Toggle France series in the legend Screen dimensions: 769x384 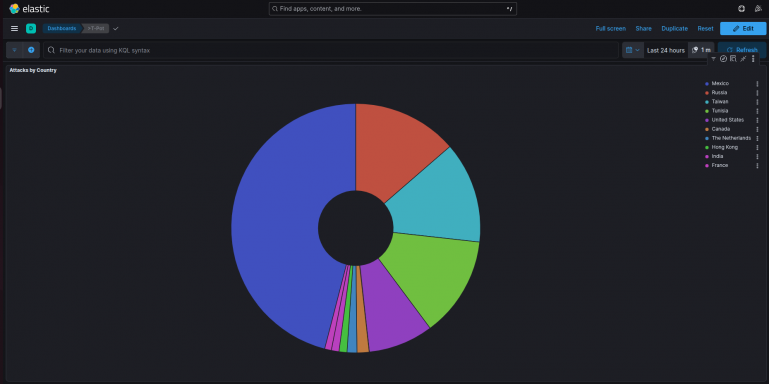[720, 166]
